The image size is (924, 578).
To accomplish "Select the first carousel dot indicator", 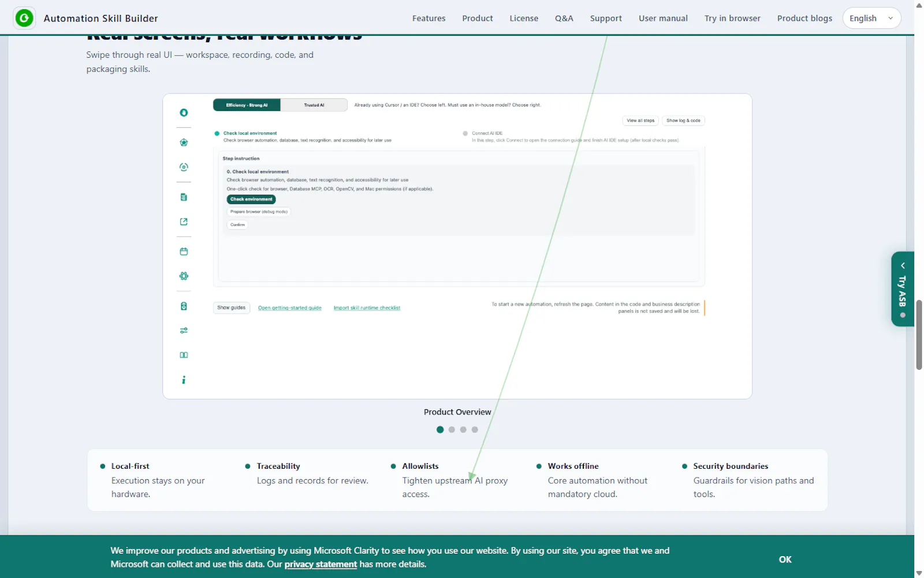I will (440, 429).
